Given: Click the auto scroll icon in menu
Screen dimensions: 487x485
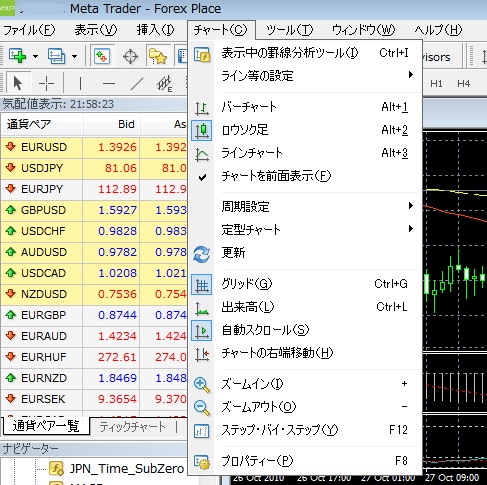Looking at the screenshot, I should (x=202, y=330).
